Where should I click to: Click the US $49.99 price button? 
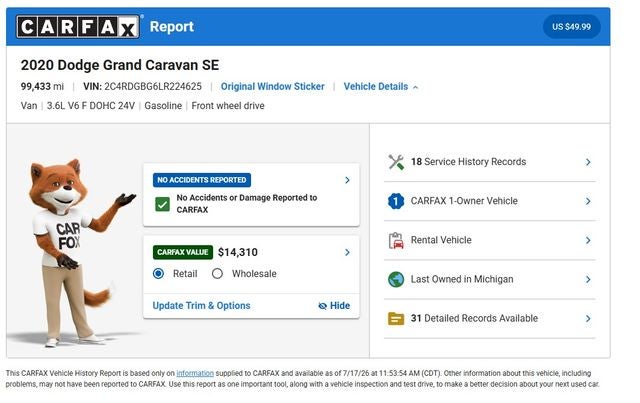tap(571, 27)
